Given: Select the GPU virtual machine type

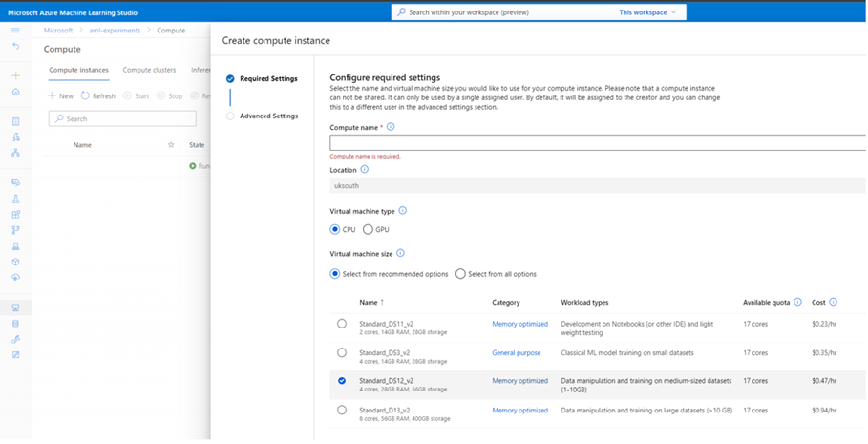Looking at the screenshot, I should coord(369,229).
